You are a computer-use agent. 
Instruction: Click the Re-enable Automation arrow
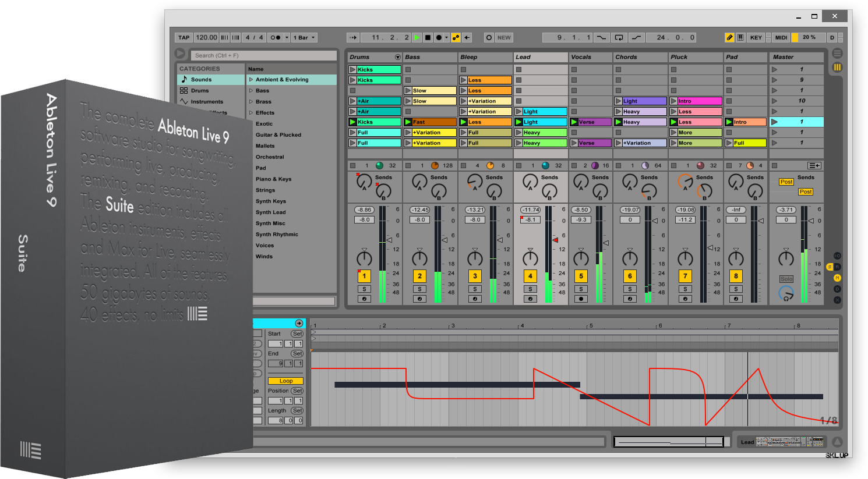coord(467,37)
